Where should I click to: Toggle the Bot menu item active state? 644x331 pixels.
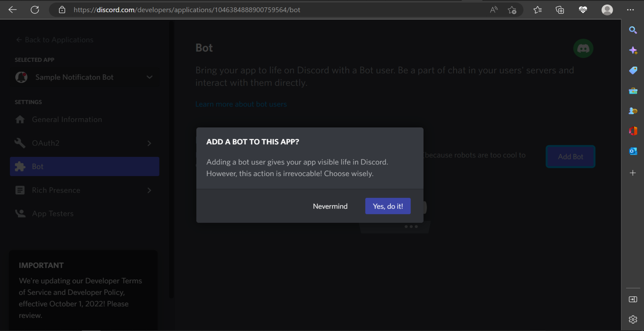tap(84, 166)
